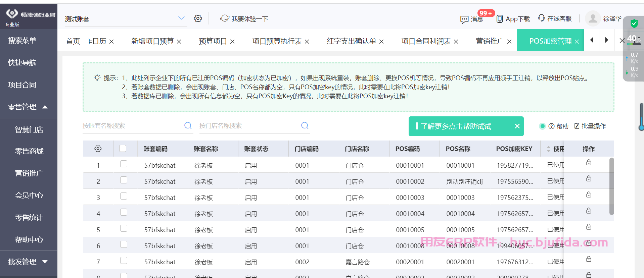Click the user avatar icon
644x278 pixels.
tap(593, 18)
